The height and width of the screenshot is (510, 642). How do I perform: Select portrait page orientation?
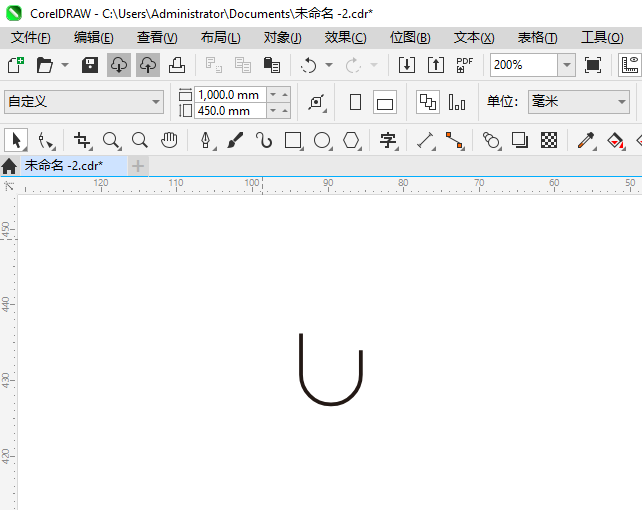click(355, 102)
